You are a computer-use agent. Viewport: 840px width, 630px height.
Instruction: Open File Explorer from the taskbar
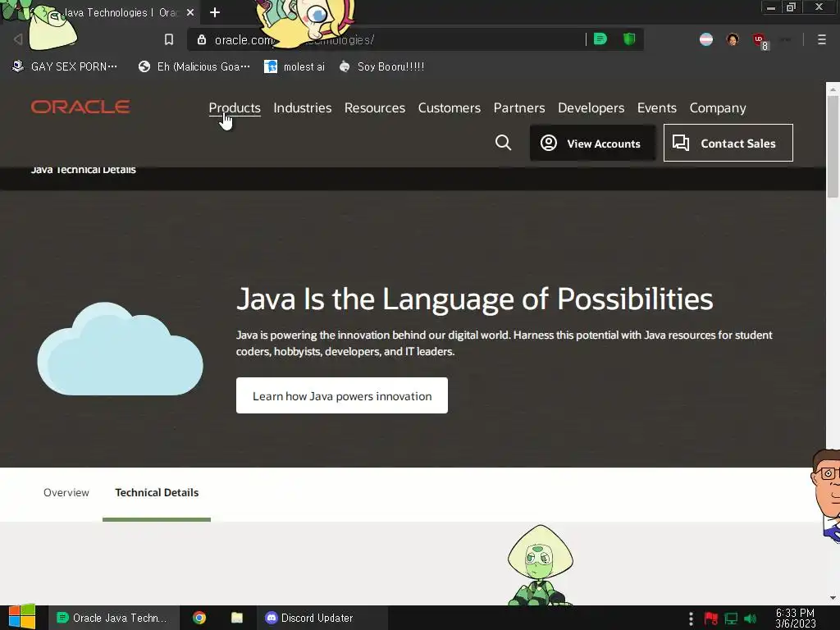pyautogui.click(x=237, y=618)
